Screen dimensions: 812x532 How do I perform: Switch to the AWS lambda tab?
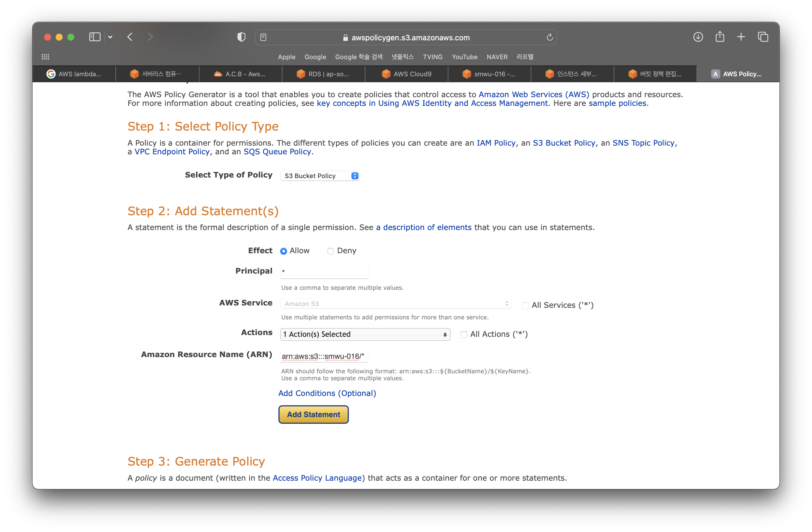pyautogui.click(x=74, y=74)
